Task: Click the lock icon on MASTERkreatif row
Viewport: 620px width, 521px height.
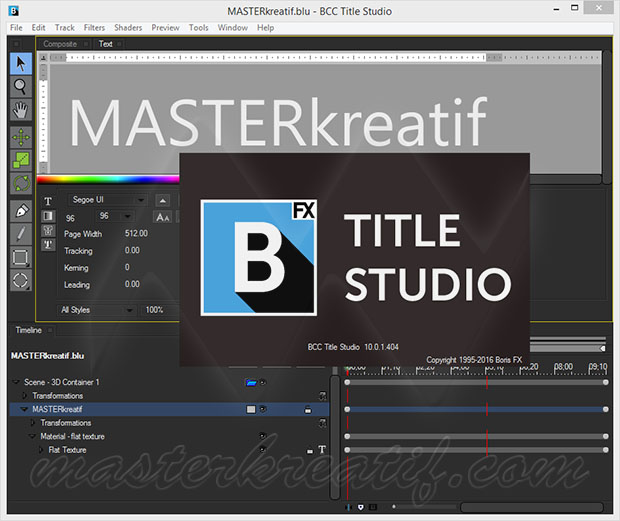Action: tap(308, 410)
